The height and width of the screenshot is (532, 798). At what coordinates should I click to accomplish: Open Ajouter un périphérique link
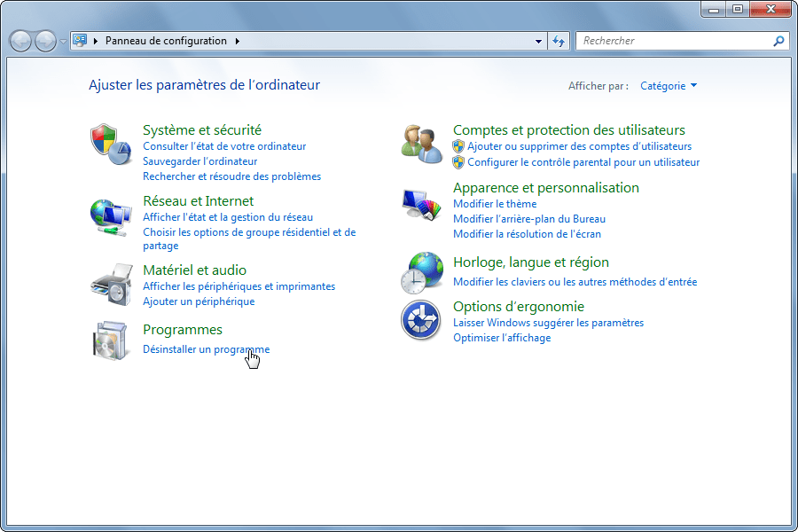199,301
